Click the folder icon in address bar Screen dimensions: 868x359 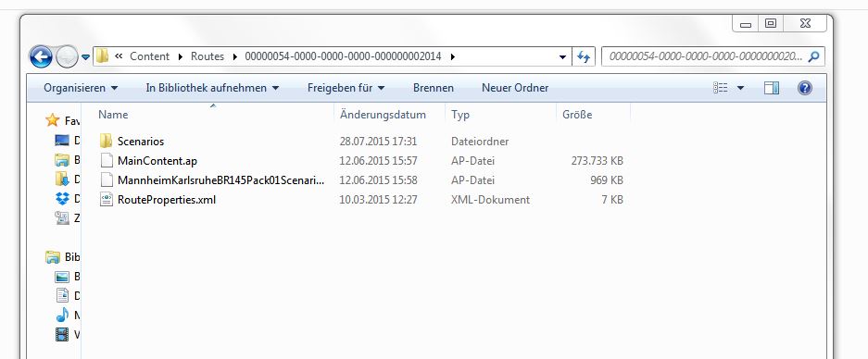click(102, 56)
